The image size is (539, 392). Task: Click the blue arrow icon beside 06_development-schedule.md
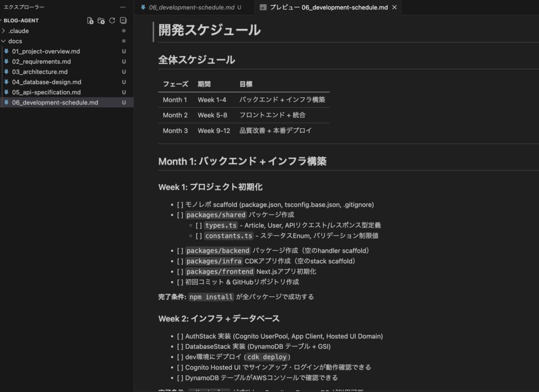6,102
